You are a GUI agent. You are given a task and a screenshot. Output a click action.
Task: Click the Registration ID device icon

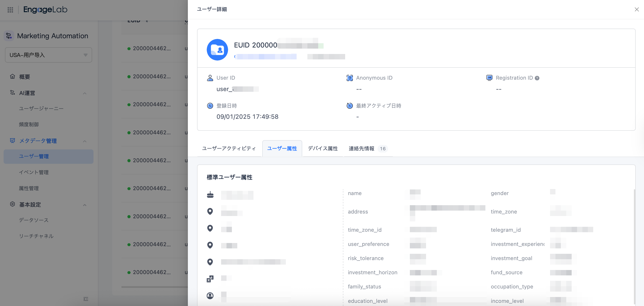(x=489, y=78)
